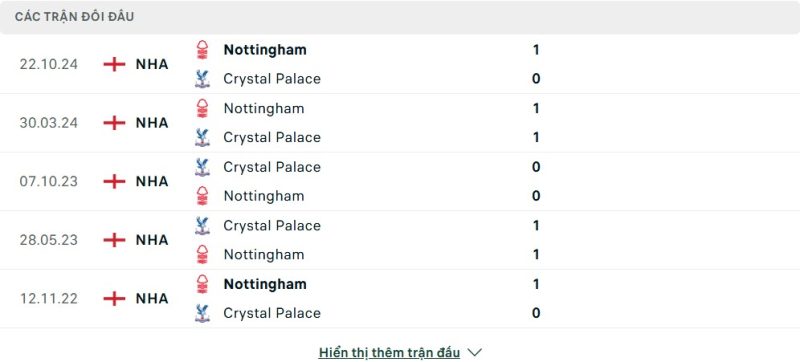Open NHA league label for 28.05.23
This screenshot has width=800, height=362.
pos(152,240)
